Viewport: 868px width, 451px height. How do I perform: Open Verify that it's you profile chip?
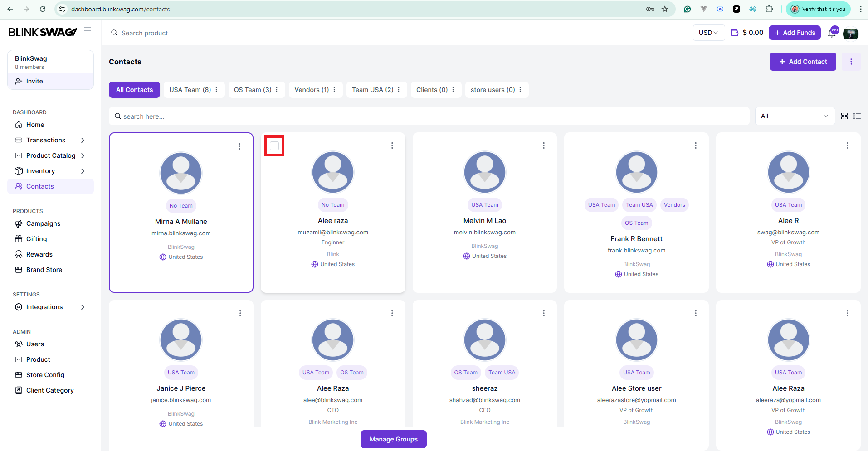[x=818, y=9]
